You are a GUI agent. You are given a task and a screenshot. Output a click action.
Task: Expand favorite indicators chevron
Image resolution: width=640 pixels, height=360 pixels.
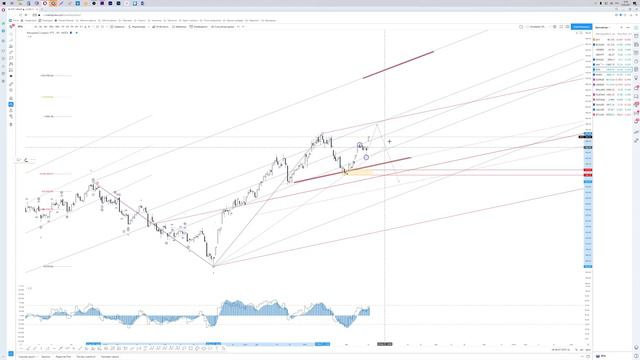pos(149,27)
